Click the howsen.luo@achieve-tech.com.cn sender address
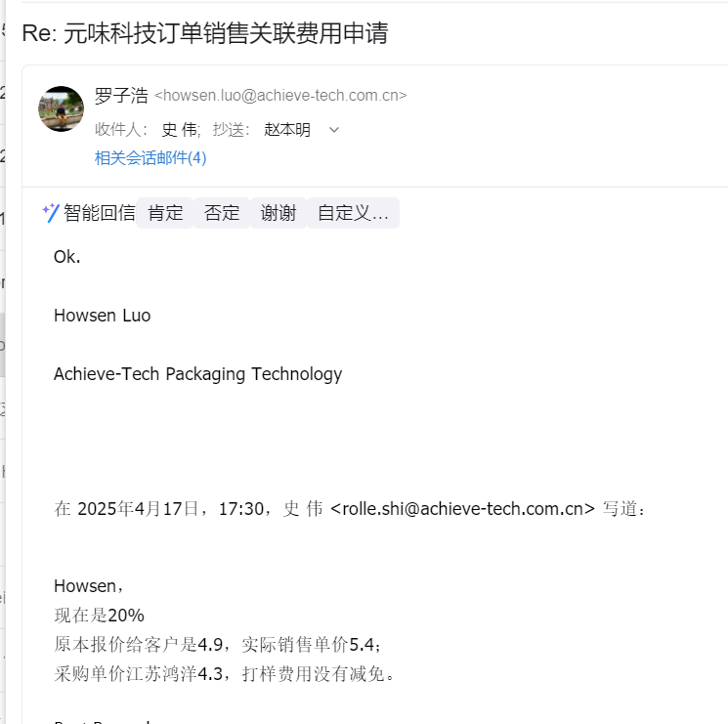 click(280, 96)
